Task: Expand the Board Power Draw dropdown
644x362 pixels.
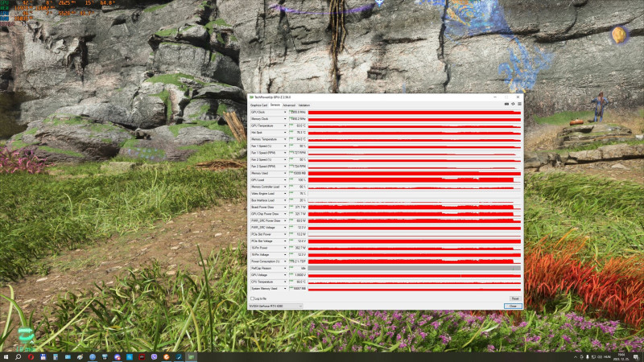Action: click(285, 208)
